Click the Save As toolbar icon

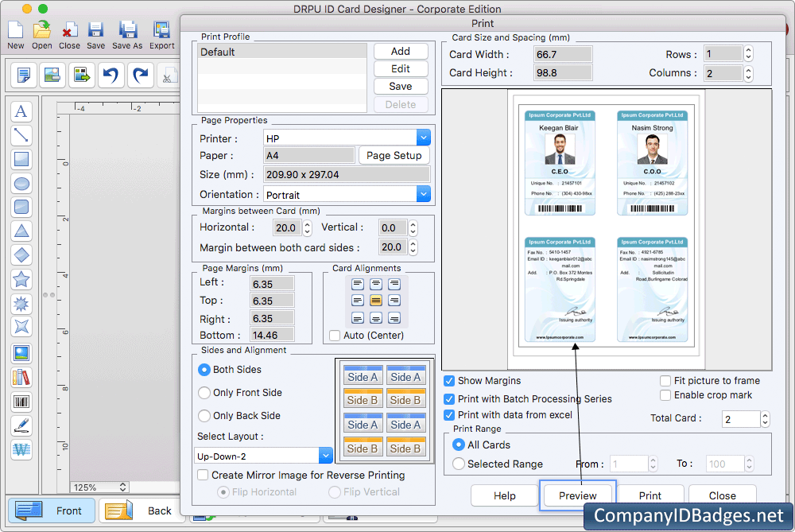pos(127,30)
